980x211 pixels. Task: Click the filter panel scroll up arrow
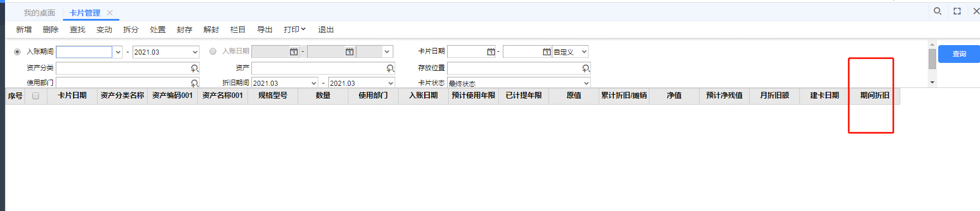coord(932,45)
